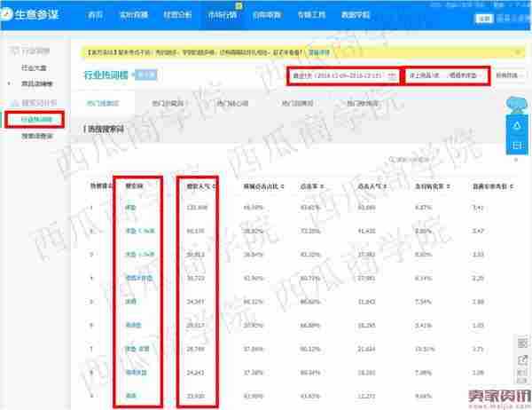
Task: Open the rank 8 search term link
Action: [x=136, y=373]
